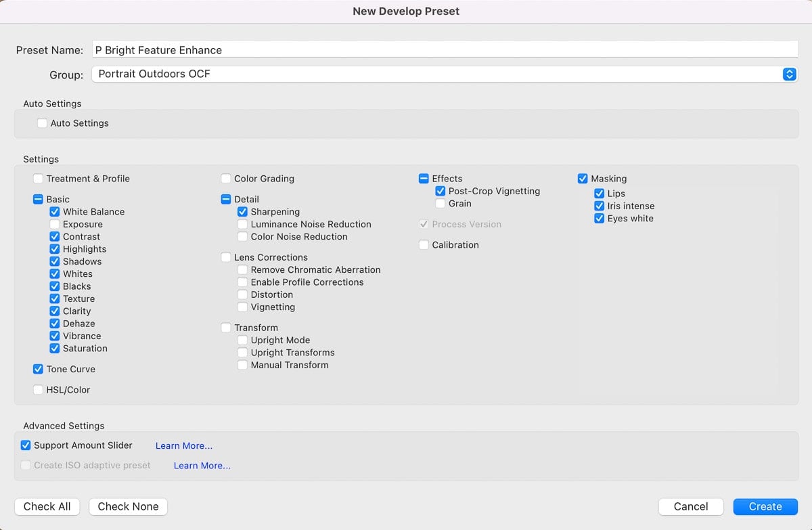Check Manual Transform
812x530 pixels.
click(242, 365)
